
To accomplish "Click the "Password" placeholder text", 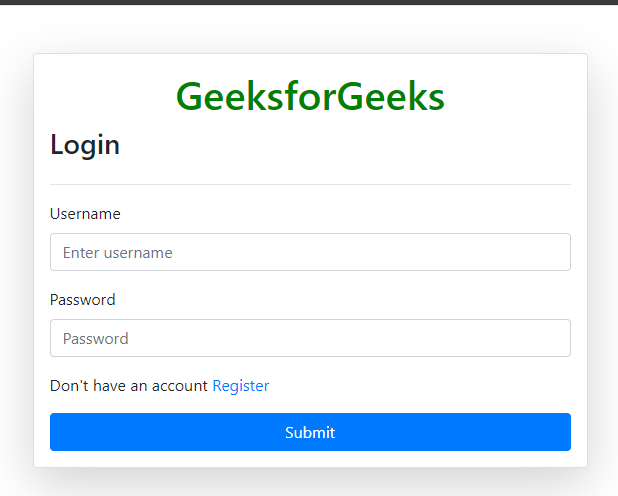I will pos(96,339).
